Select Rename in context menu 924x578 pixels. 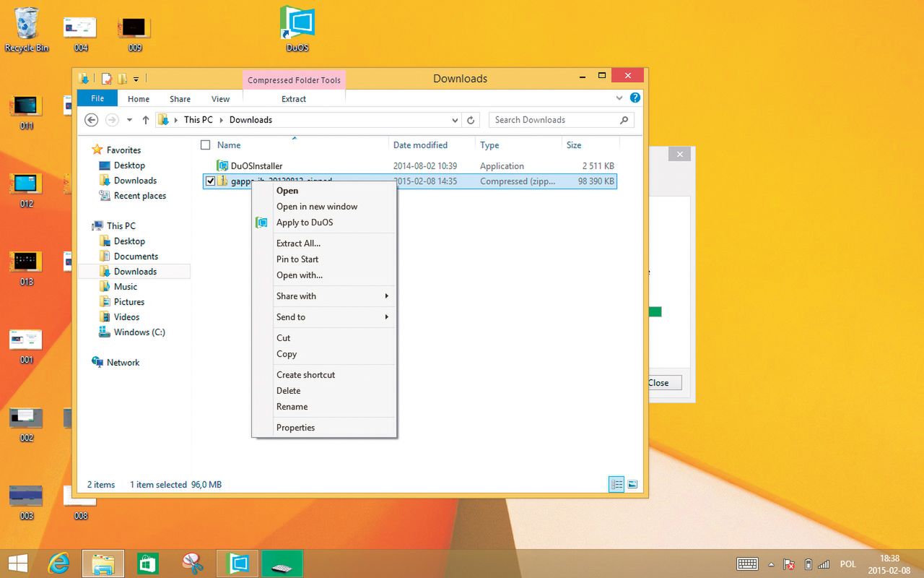pos(324,407)
